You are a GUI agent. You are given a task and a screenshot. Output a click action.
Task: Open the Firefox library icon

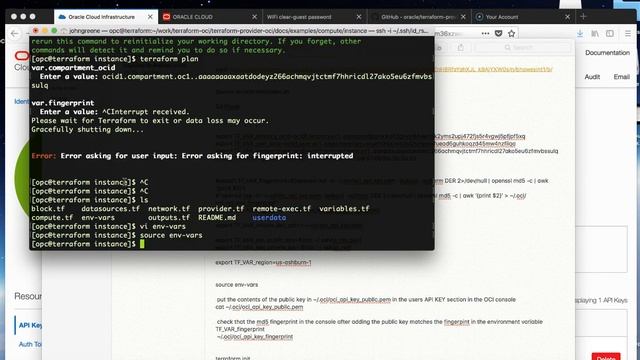[x=595, y=33]
